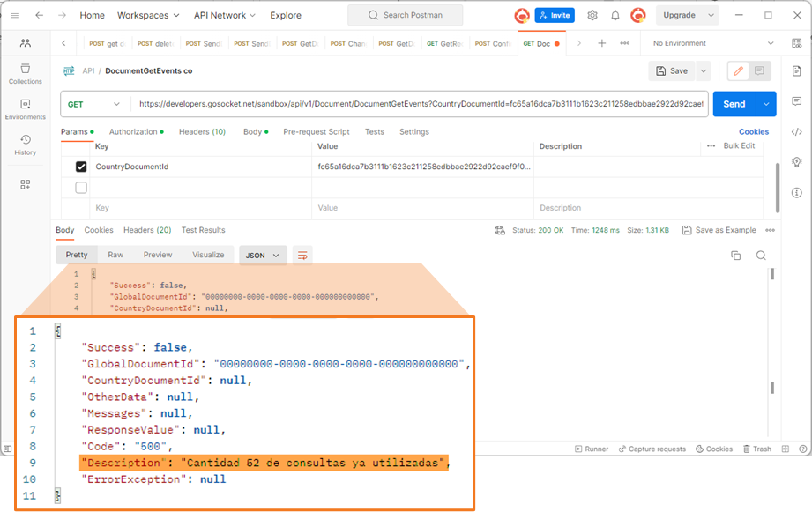
Task: Copy the response body with copy icon
Action: (736, 256)
